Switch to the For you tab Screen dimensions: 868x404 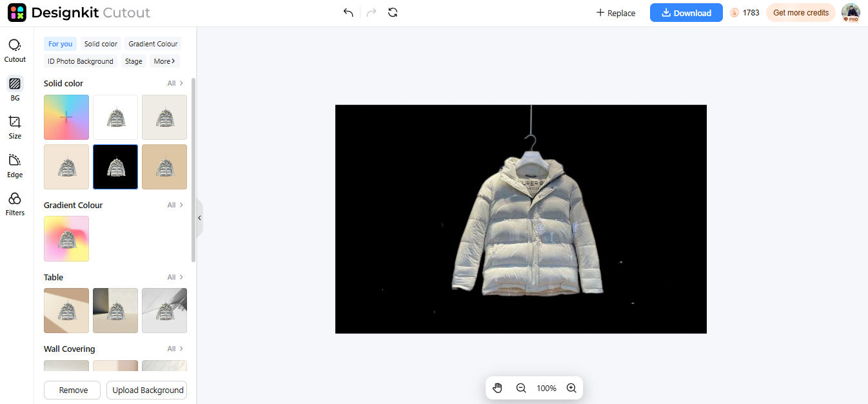tap(60, 44)
